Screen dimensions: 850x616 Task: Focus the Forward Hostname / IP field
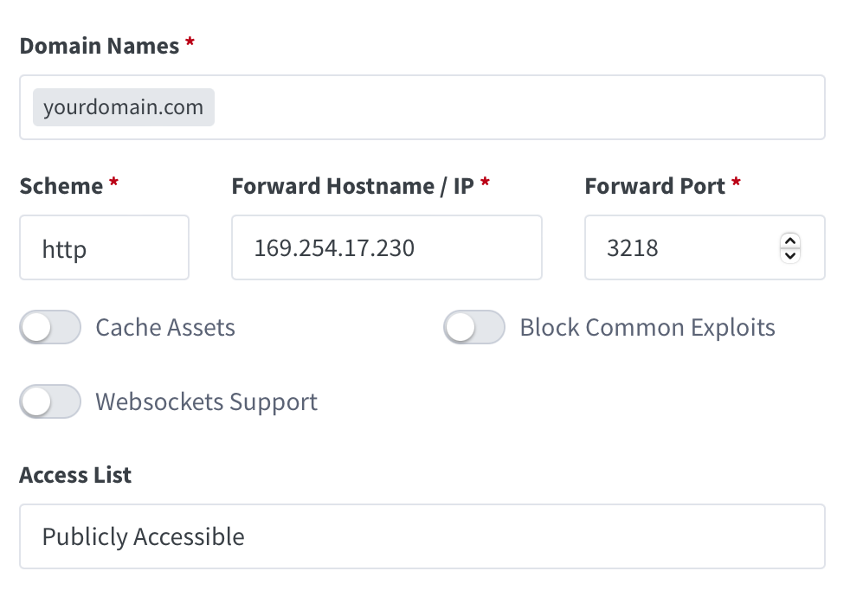pos(386,248)
